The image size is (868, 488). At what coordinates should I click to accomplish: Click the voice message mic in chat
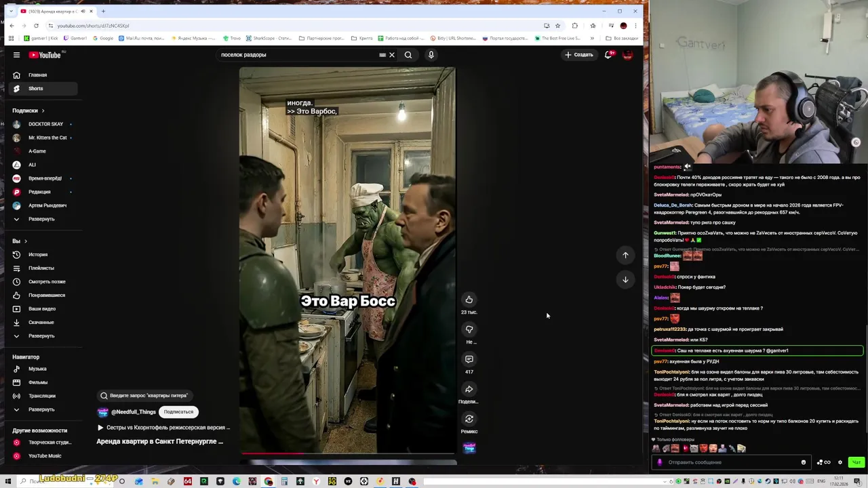click(660, 462)
